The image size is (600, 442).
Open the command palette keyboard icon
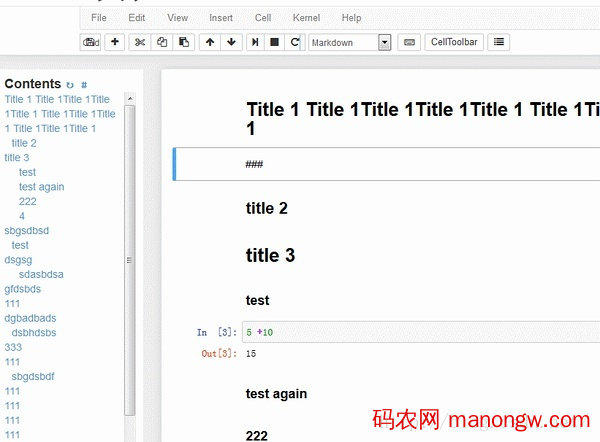click(409, 42)
